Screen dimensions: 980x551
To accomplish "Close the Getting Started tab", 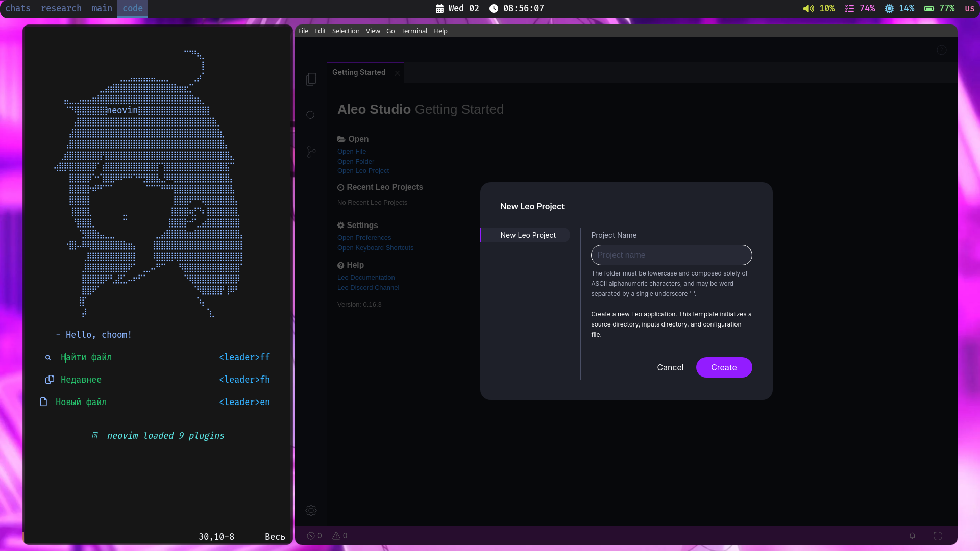I will (x=397, y=73).
